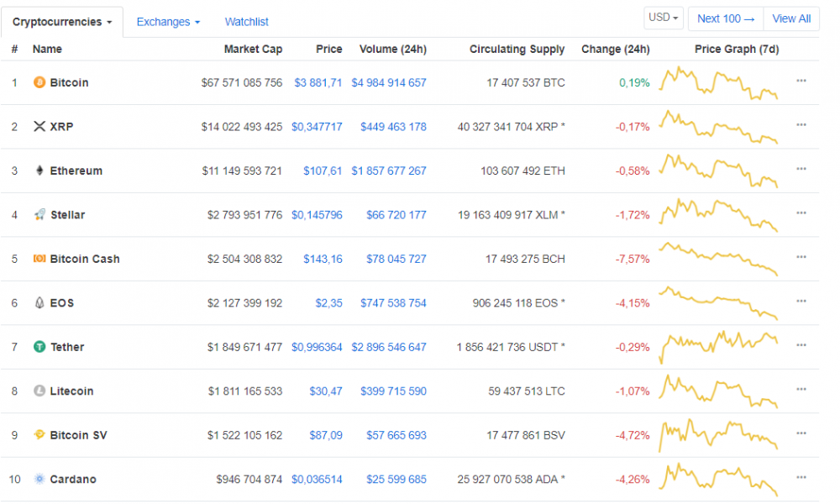Viewport: 840px width, 504px height.
Task: Open the more options menu for Bitcoin SV
Action: tap(801, 433)
